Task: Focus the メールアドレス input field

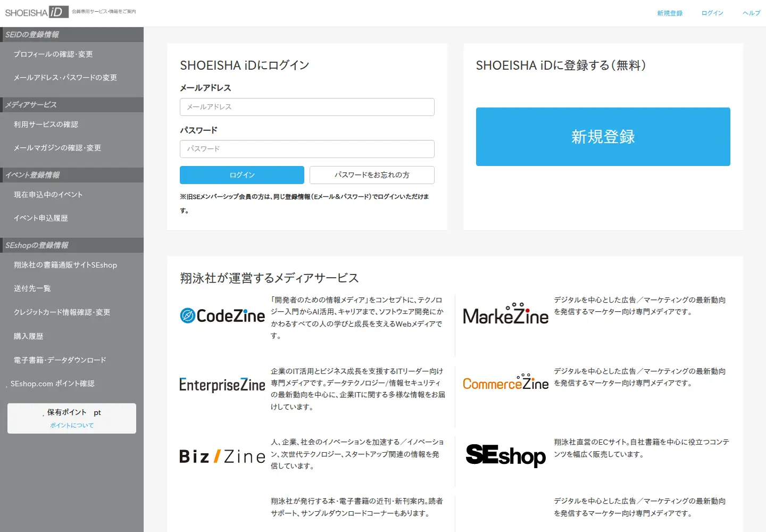Action: [x=307, y=107]
